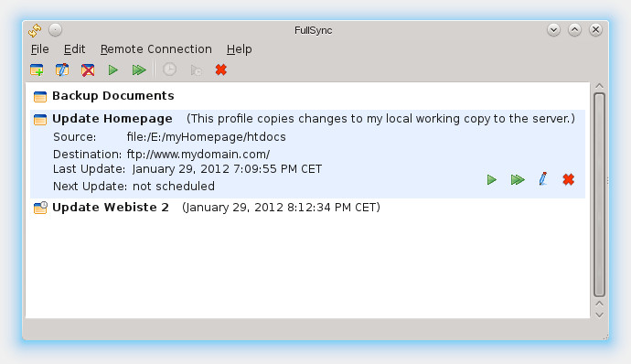Run Update Homepage with inline play icon
Screen dimensions: 631x364
tap(491, 179)
